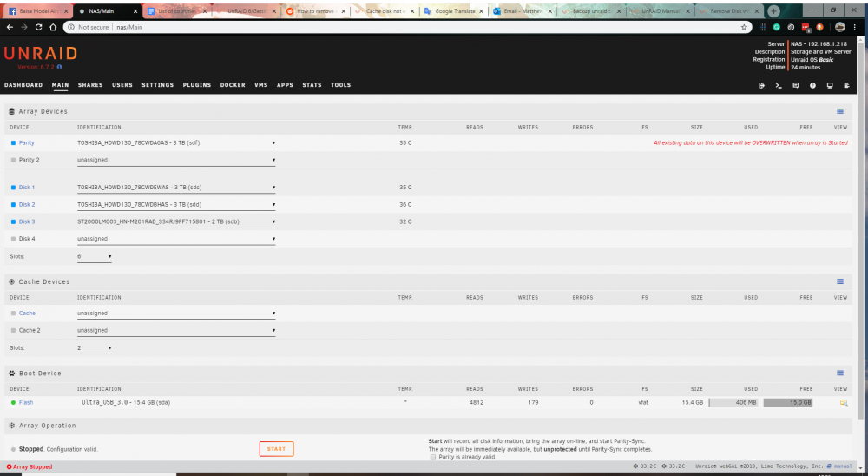Click the UNRAID logo
868x476 pixels.
pos(41,53)
